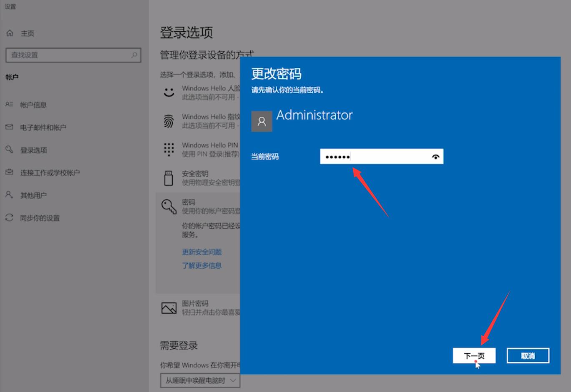Click the Administrator avatar icon
Viewport: 571px width, 392px height.
(x=262, y=121)
